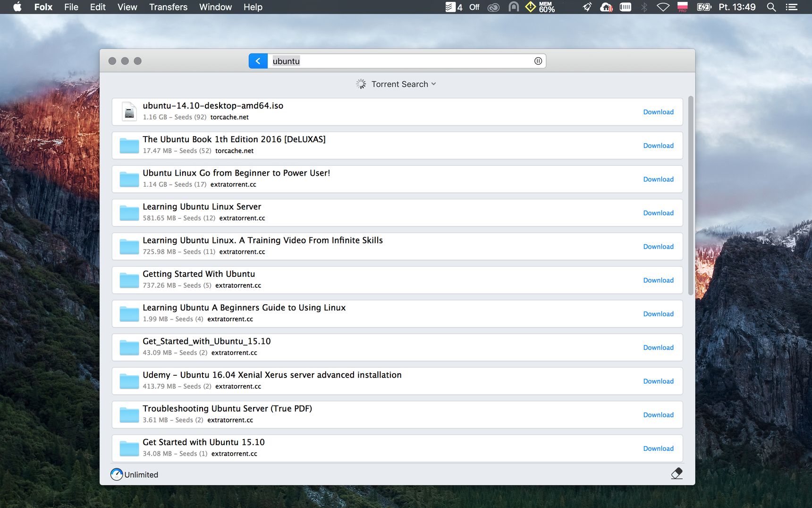Click folder icon for The Ubuntu Book 1th Edition
This screenshot has height=508, width=812.
point(129,146)
